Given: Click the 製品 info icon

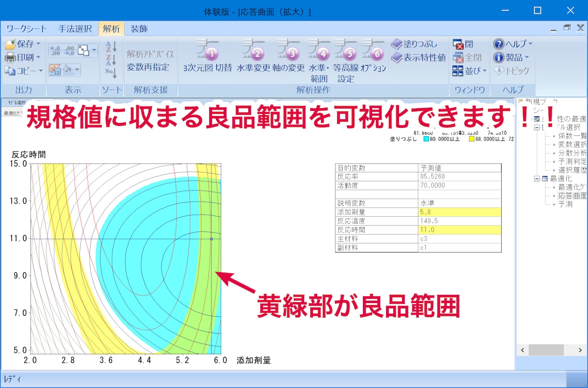Looking at the screenshot, I should tap(499, 57).
